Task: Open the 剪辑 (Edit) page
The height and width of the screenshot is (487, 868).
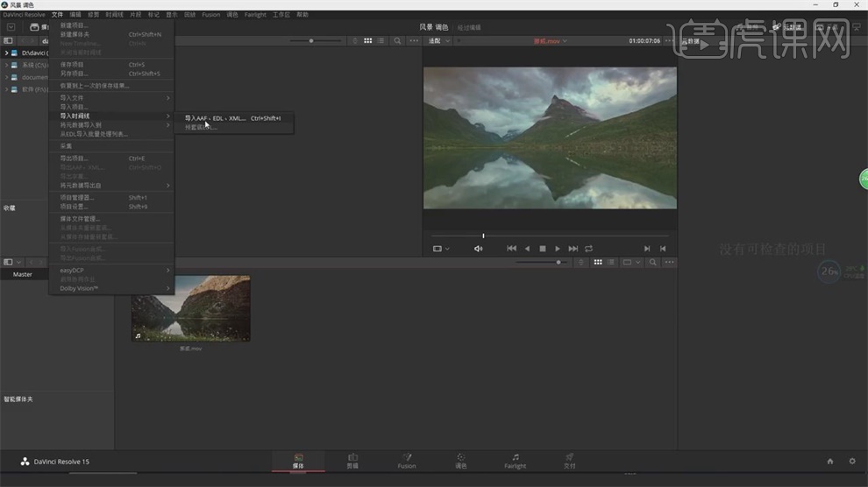Action: 352,461
